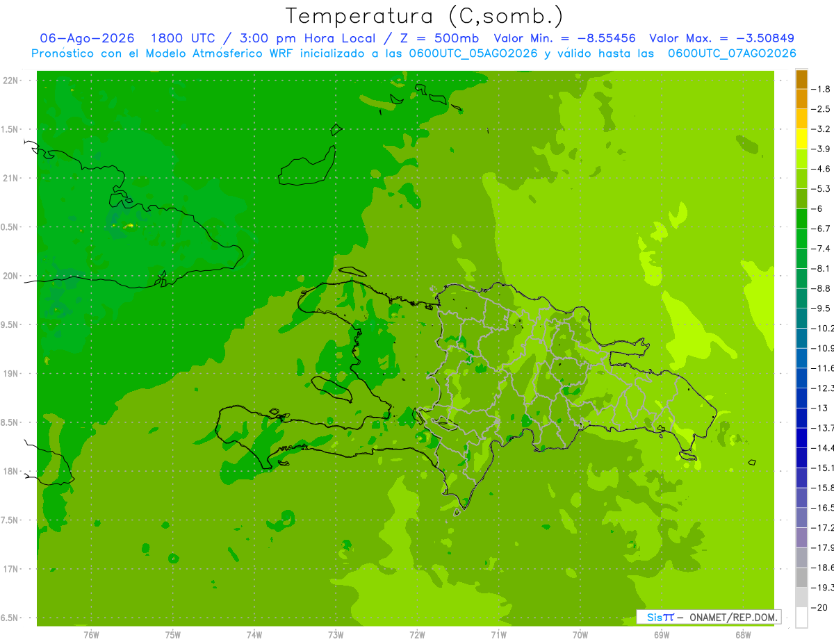
Task: Click 'Valor Max. = -3.50849' text
Action: (721, 38)
